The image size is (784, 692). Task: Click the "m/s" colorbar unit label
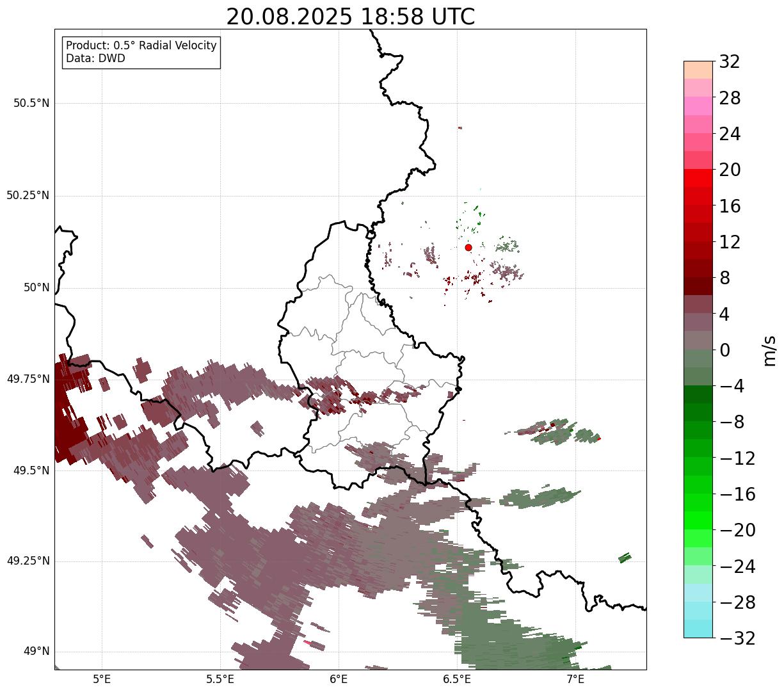pyautogui.click(x=769, y=350)
